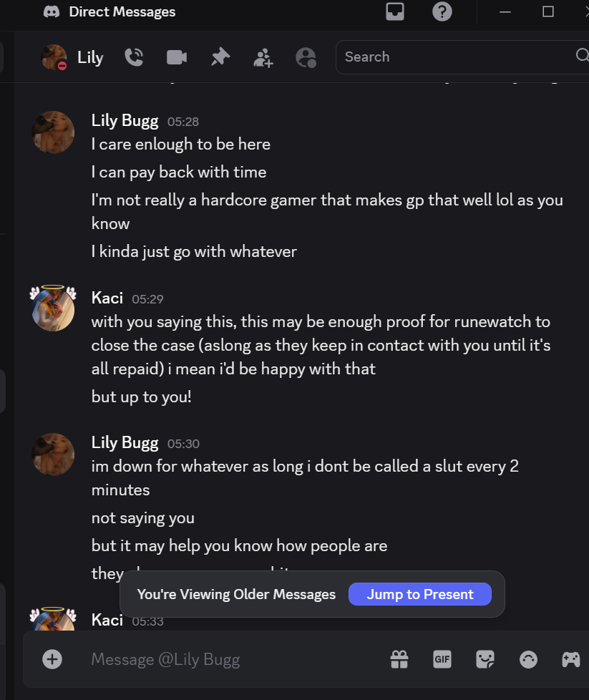Open the apps launcher controller icon
Viewport: 589px width, 700px height.
[570, 659]
